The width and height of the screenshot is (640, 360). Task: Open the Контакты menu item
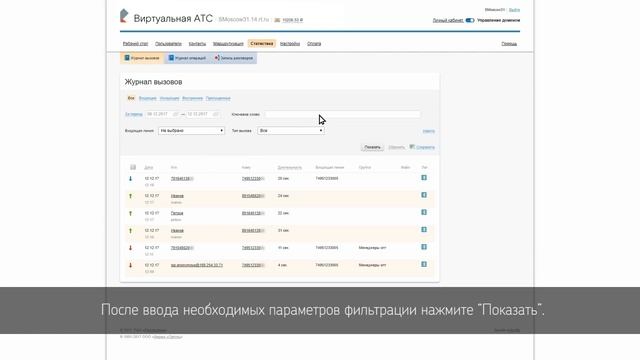[x=197, y=44]
